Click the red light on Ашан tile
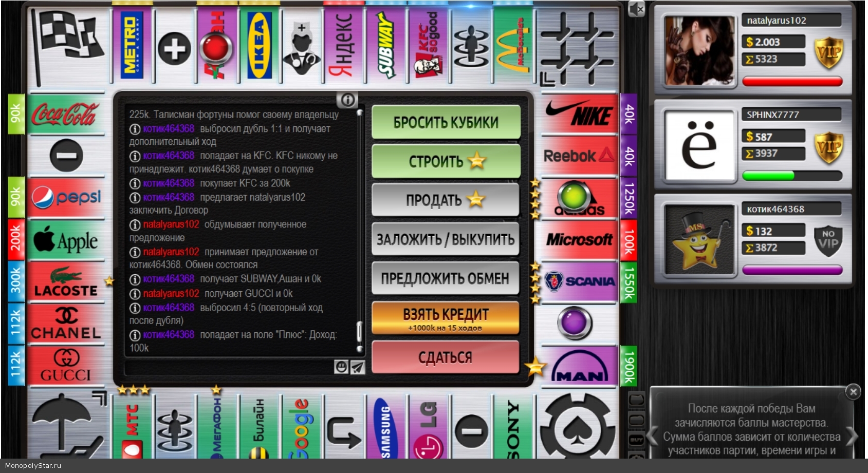The height and width of the screenshot is (473, 868). click(x=216, y=48)
